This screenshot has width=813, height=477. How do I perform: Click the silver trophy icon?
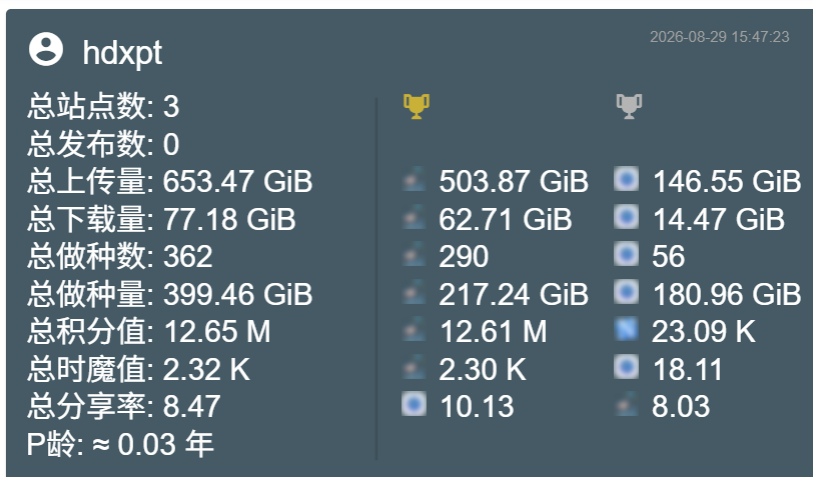pyautogui.click(x=629, y=106)
